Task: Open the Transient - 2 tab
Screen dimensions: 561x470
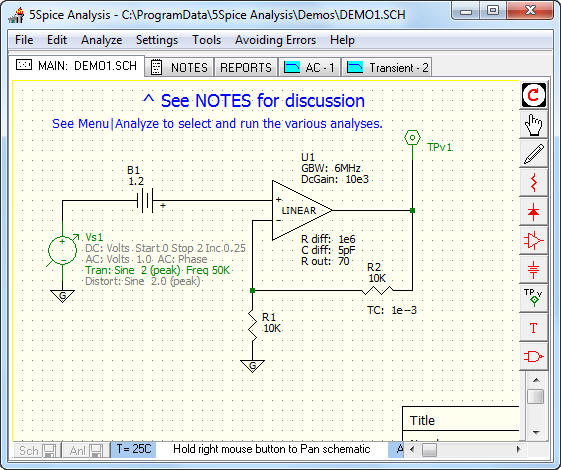Action: coord(387,67)
